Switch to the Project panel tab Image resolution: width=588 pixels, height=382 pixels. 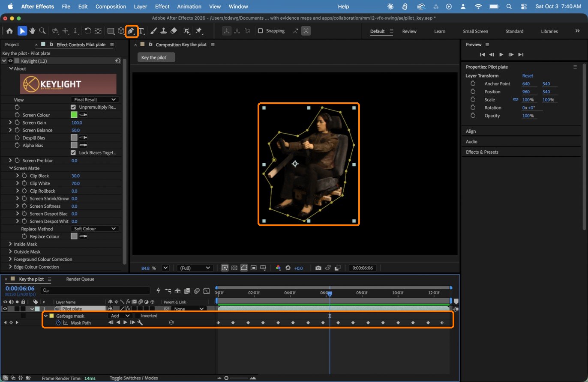pyautogui.click(x=12, y=45)
